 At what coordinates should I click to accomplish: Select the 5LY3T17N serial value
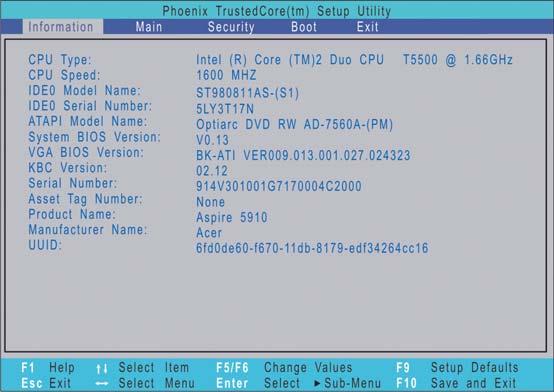click(x=225, y=109)
